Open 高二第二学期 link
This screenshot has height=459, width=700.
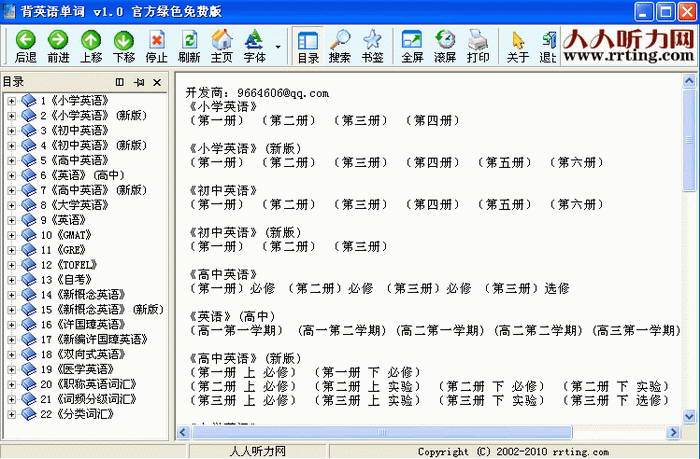click(538, 330)
